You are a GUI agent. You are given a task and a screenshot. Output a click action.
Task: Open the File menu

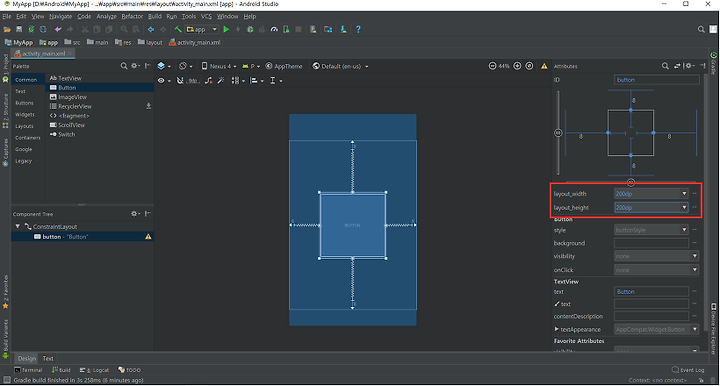[7, 17]
